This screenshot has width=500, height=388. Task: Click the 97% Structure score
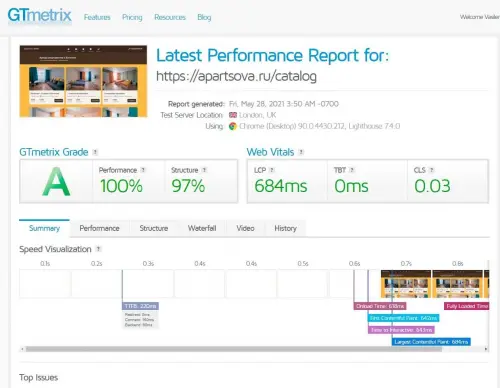click(188, 186)
